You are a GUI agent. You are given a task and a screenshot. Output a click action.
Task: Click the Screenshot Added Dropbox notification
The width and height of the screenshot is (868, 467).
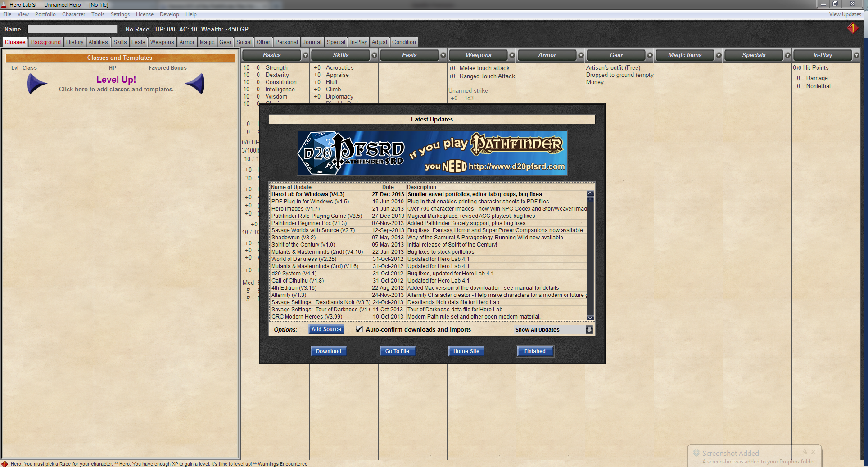755,456
